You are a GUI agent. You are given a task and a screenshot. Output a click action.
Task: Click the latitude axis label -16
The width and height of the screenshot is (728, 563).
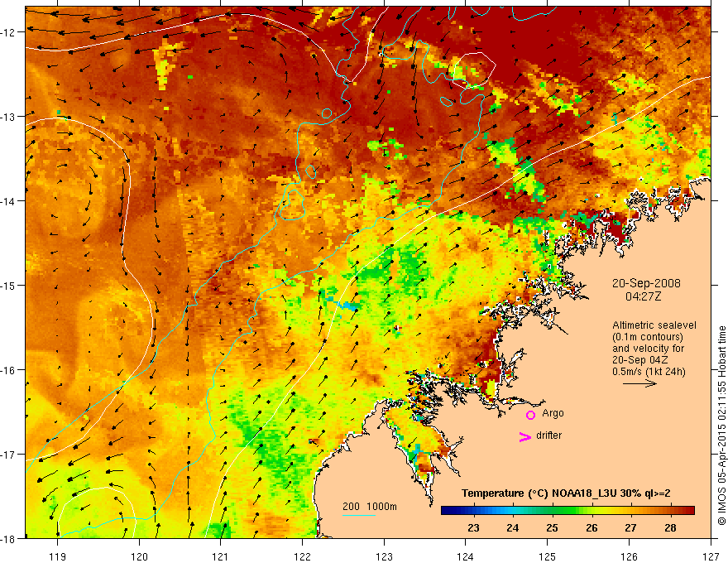coord(8,370)
